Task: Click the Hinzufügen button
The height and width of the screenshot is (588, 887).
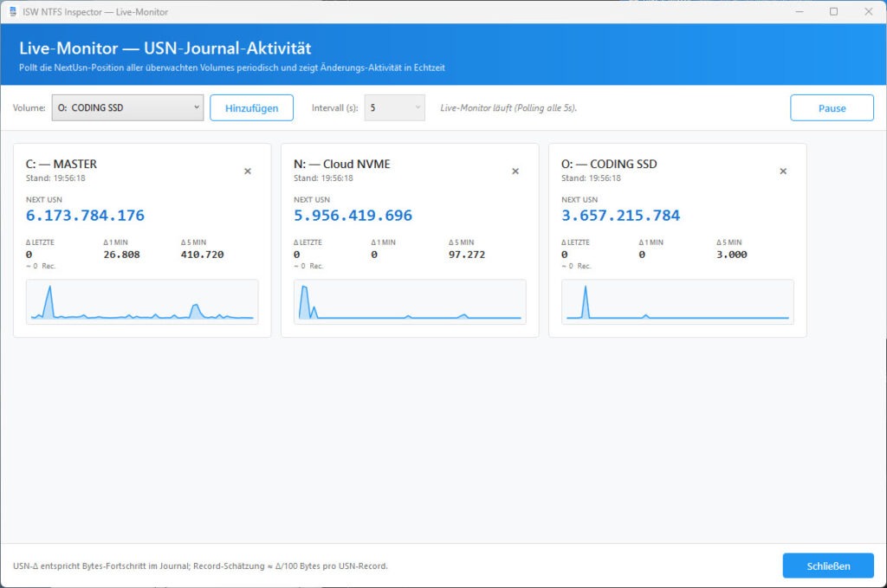Action: tap(252, 108)
